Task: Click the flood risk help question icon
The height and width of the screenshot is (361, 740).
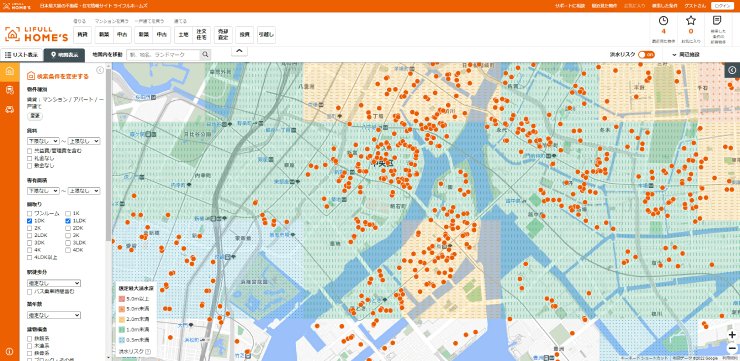Action: (x=148, y=352)
